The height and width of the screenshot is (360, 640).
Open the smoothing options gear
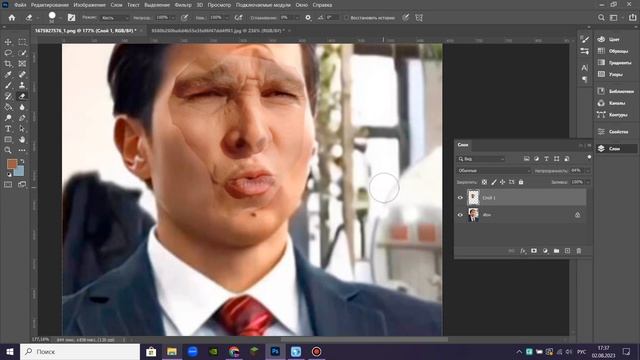pos(308,18)
